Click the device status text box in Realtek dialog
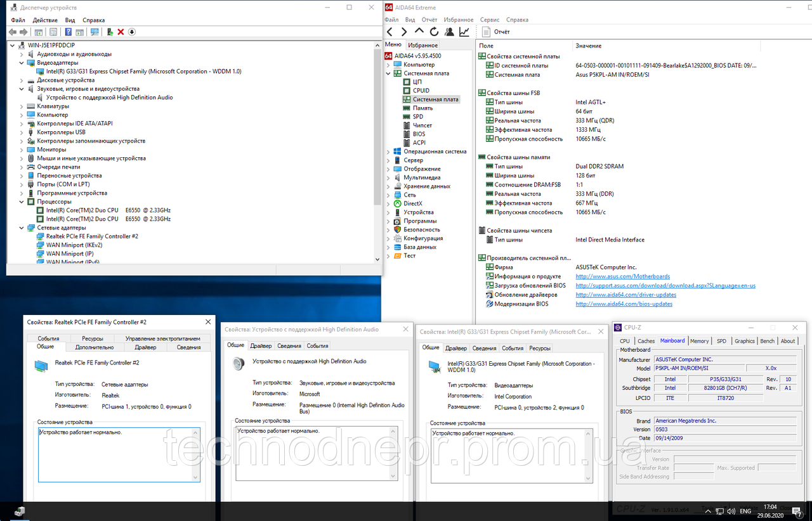The width and height of the screenshot is (812, 521). 119,454
